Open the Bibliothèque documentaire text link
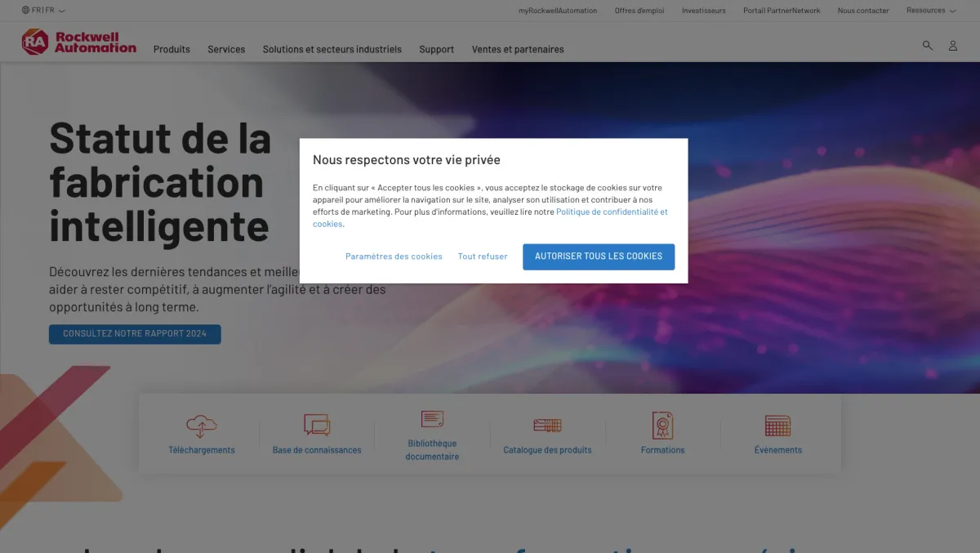This screenshot has width=980, height=553. tap(432, 450)
